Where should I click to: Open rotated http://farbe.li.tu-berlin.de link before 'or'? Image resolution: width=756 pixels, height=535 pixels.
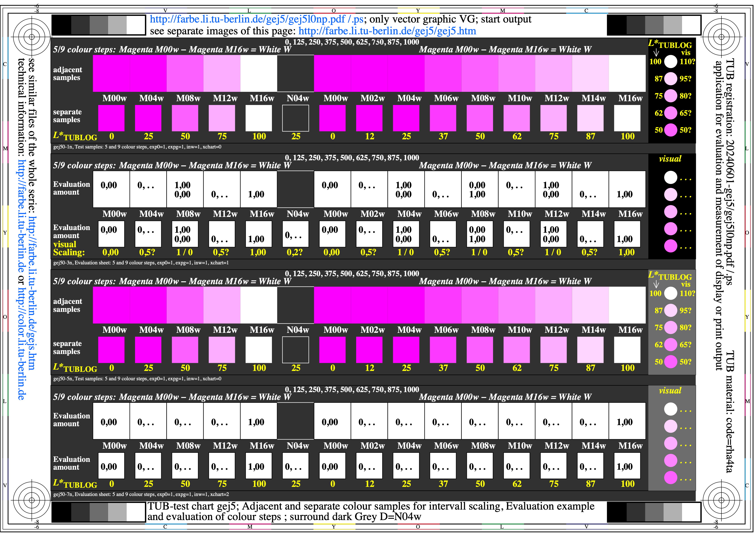21,216
